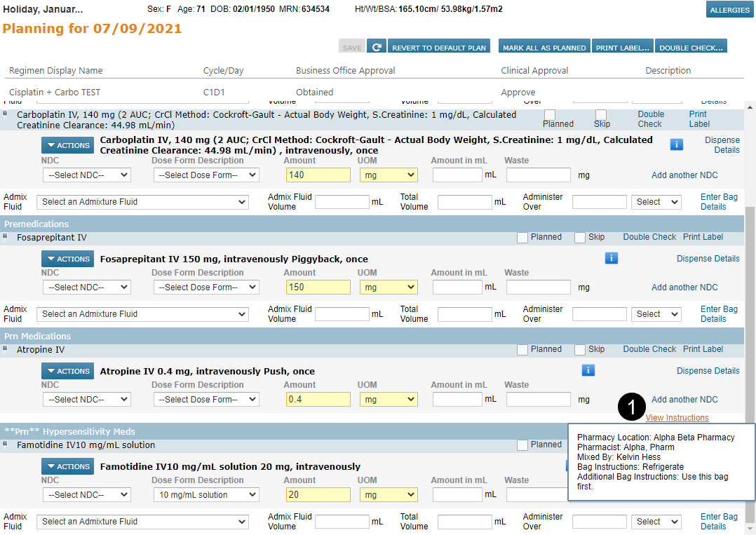Screen dimensions: 756x535
Task: Expand the Famotidine dose form dropdown
Action: point(206,494)
